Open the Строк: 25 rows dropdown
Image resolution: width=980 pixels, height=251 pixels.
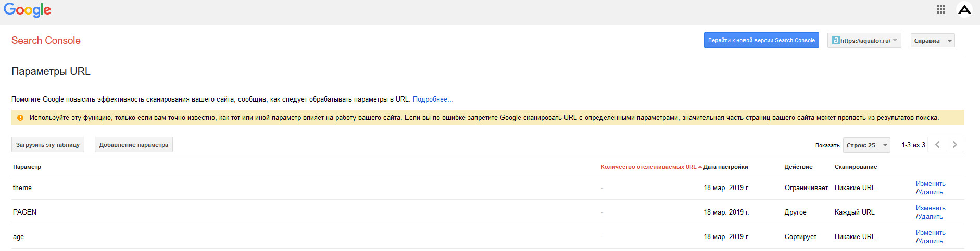click(866, 145)
